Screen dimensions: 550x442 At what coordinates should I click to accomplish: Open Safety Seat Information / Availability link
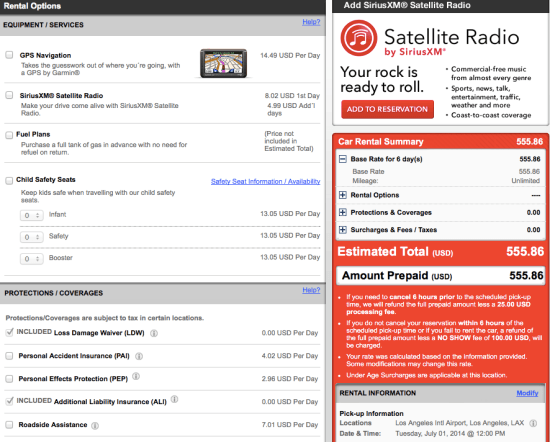(266, 181)
